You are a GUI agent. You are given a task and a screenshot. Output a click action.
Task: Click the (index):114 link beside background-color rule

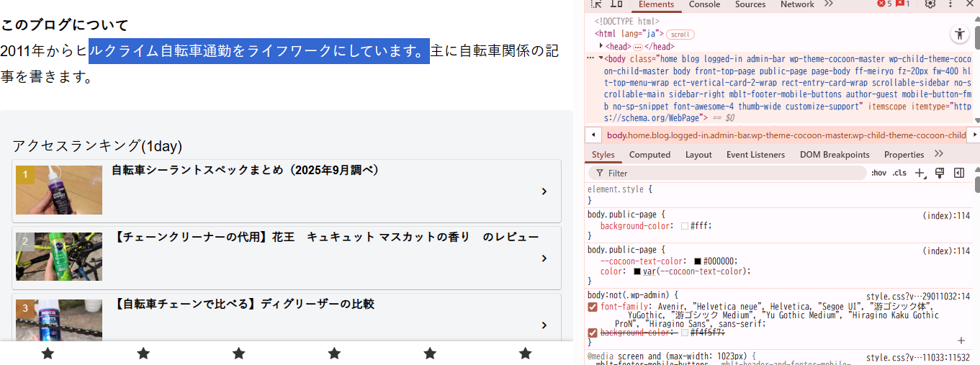[946, 215]
